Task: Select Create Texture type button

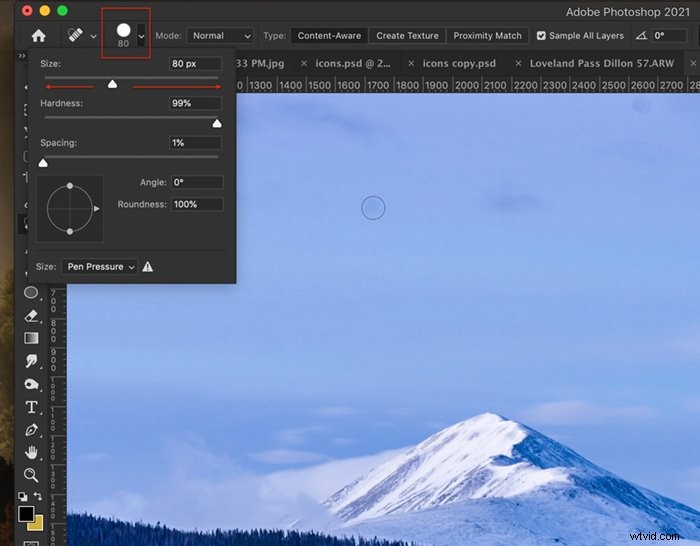Action: 407,36
